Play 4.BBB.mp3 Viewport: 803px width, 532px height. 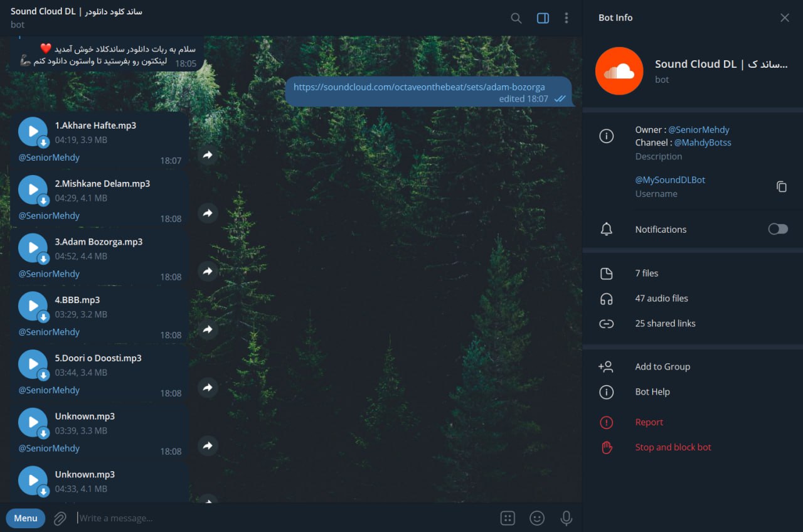coord(33,306)
